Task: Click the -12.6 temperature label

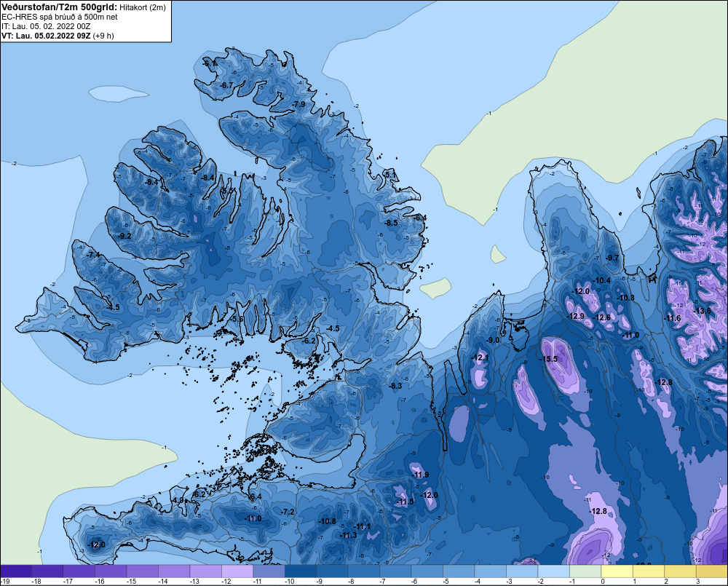Action: pos(602,317)
